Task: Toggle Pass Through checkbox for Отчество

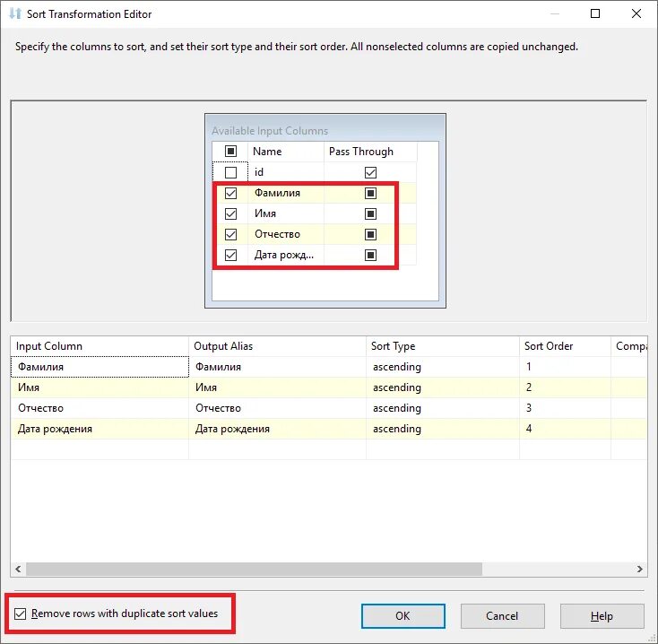Action: click(370, 234)
